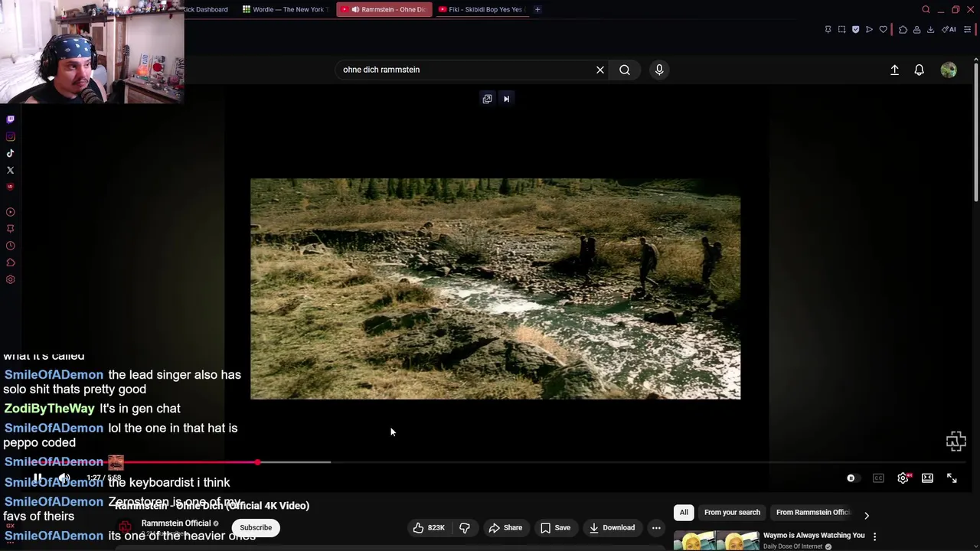Image resolution: width=980 pixels, height=551 pixels.
Task: Like the video with 823K likes
Action: (x=429, y=527)
